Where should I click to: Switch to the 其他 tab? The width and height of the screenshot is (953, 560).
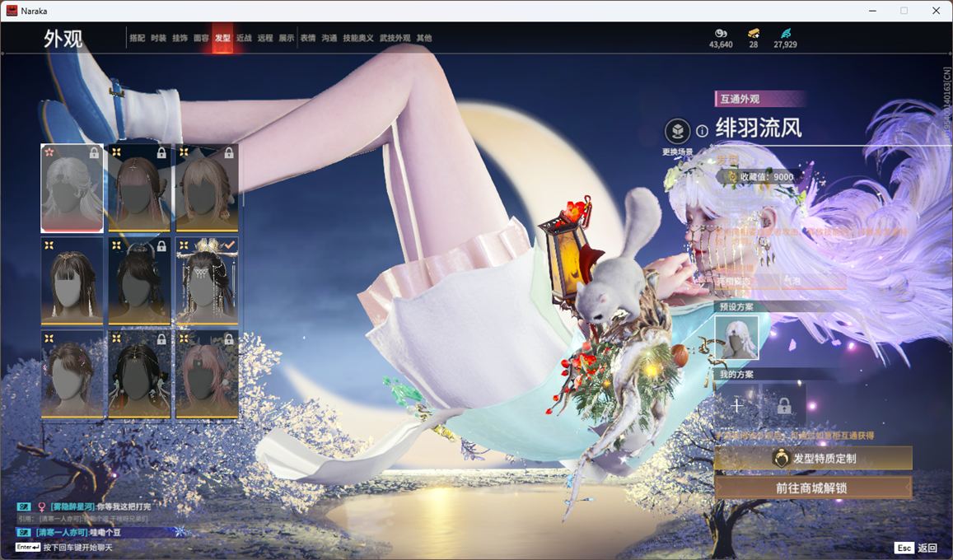click(x=424, y=38)
